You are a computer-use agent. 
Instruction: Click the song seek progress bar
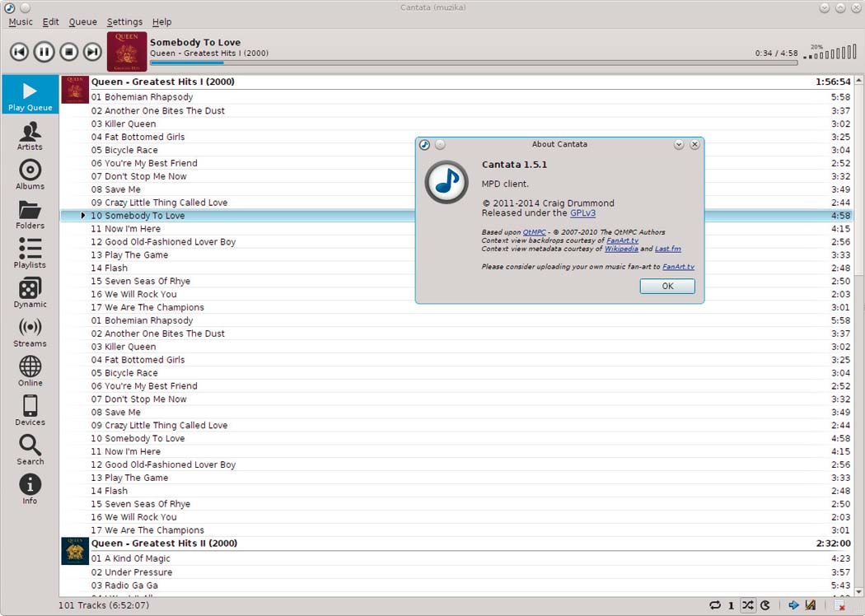pyautogui.click(x=474, y=63)
